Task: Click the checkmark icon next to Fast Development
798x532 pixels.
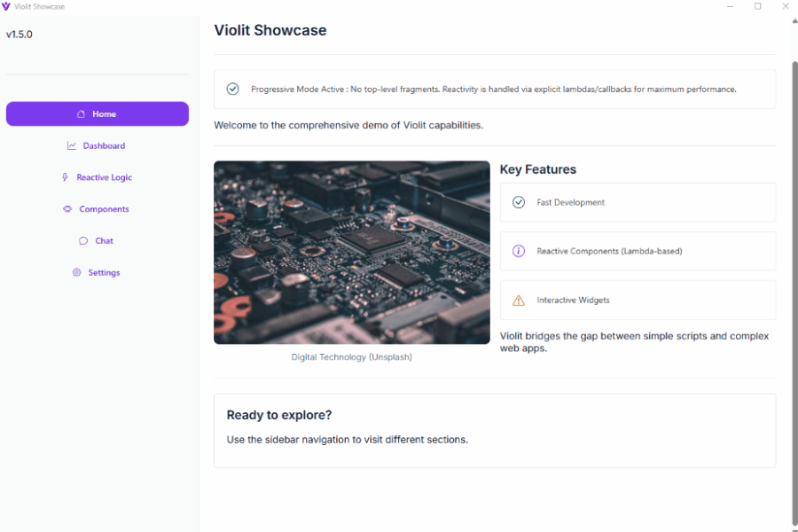Action: coord(518,202)
